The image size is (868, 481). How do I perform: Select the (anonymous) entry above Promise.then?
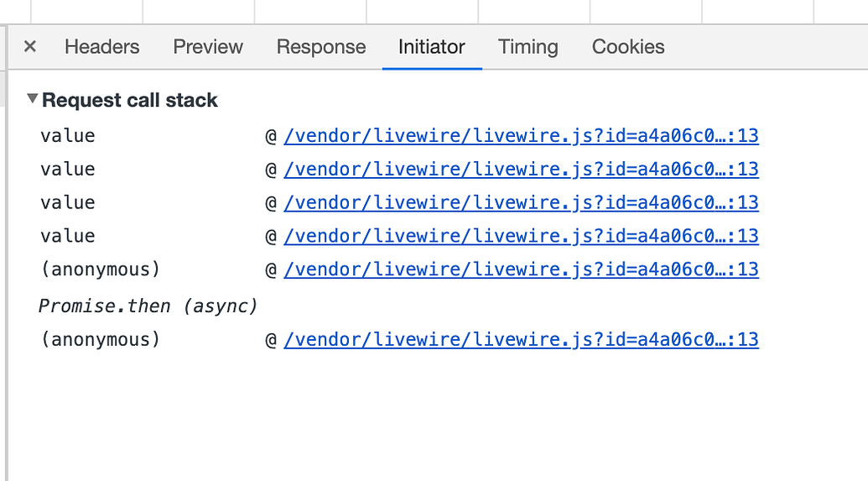pyautogui.click(x=100, y=269)
